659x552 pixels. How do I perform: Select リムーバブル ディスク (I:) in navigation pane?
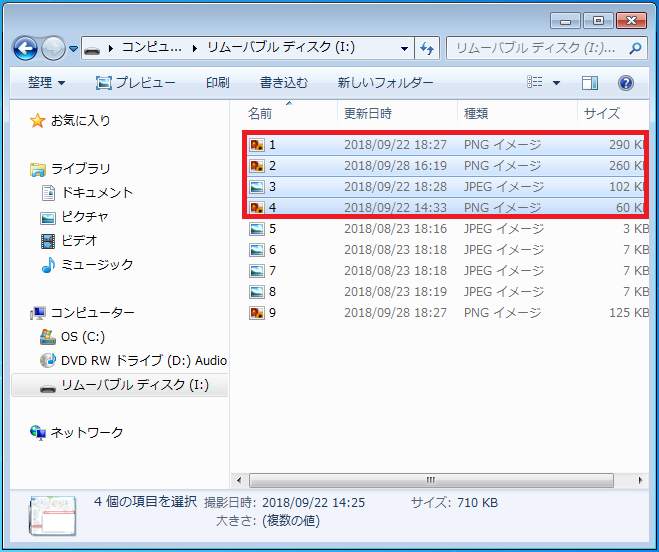coord(134,385)
